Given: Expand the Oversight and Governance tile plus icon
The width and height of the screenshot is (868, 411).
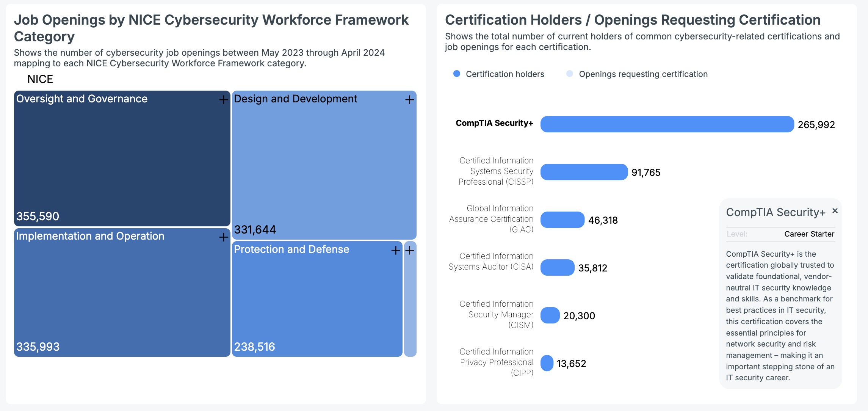Looking at the screenshot, I should pos(224,100).
